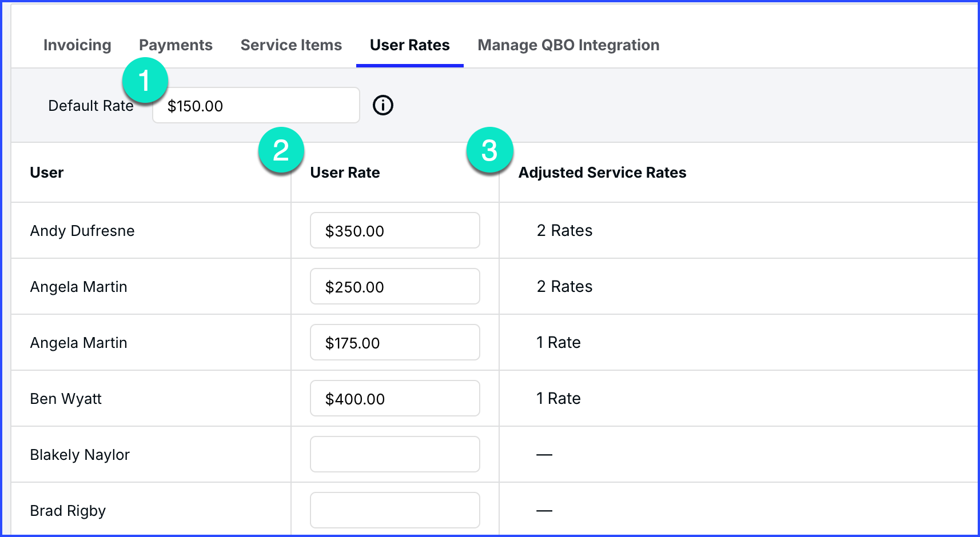Switch to the Invoicing tab
The image size is (980, 537).
[77, 45]
